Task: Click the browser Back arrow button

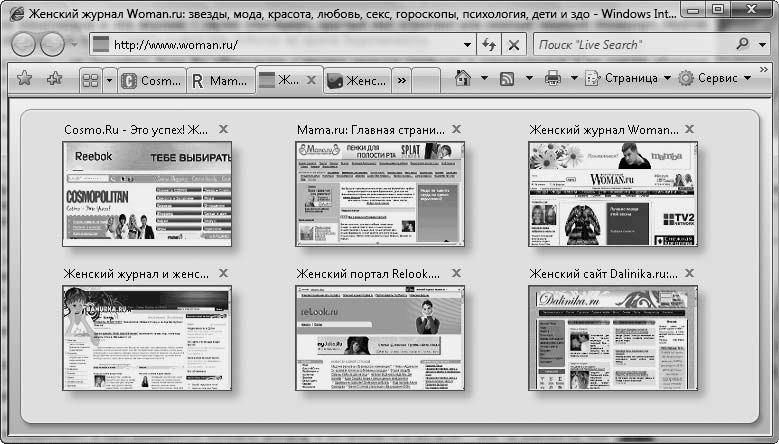Action: click(x=23, y=45)
